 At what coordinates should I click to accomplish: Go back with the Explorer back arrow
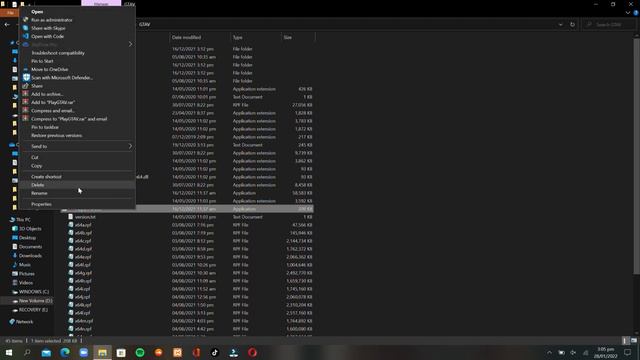pyautogui.click(x=7, y=24)
